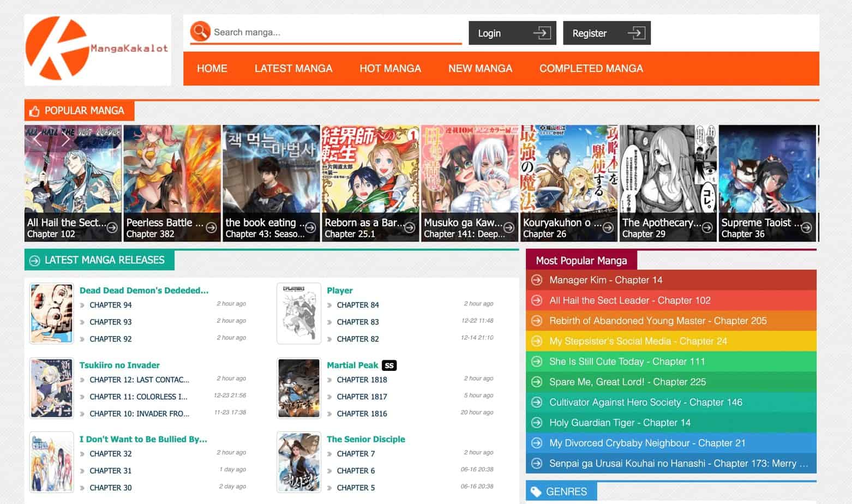Screen dimensions: 852x504
Task: Open Dead Dead Demon's Dededed title link
Action: [x=144, y=290]
